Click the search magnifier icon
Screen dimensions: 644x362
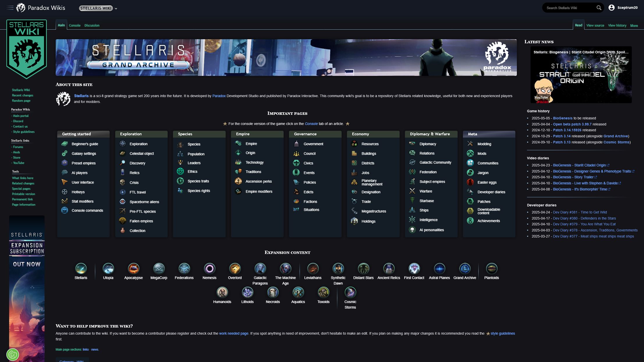[599, 8]
